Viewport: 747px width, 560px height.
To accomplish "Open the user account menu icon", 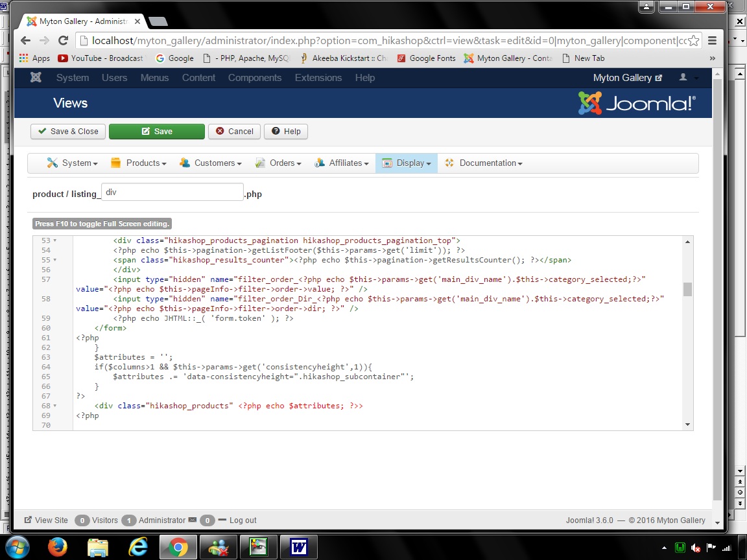I will (683, 78).
